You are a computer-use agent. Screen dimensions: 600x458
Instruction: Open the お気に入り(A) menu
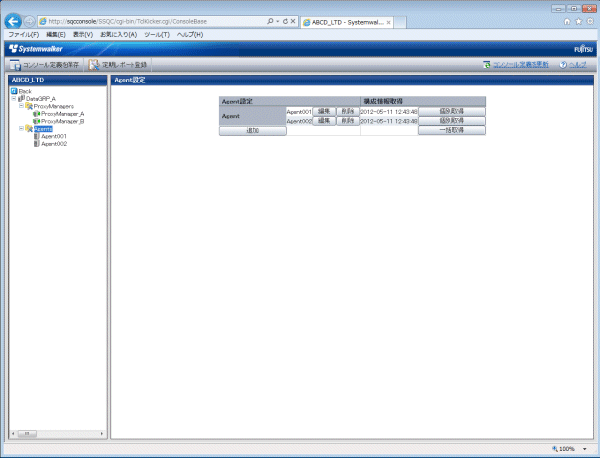pos(119,35)
